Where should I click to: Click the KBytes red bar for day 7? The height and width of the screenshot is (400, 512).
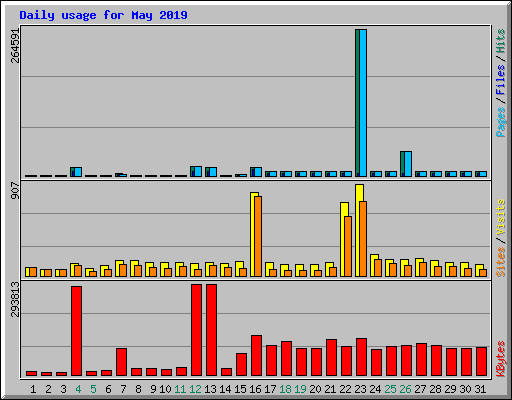click(x=121, y=362)
